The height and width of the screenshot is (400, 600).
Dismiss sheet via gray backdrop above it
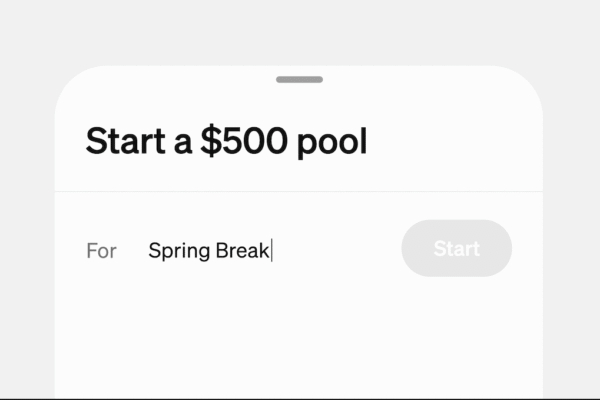pos(300,30)
